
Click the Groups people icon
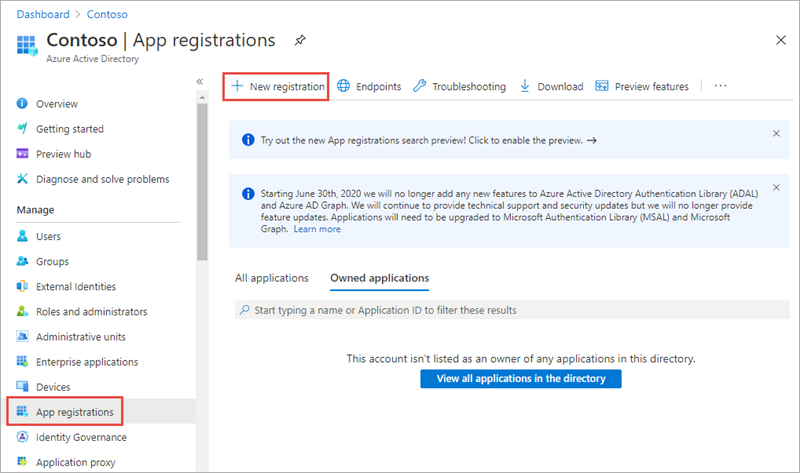(x=22, y=261)
